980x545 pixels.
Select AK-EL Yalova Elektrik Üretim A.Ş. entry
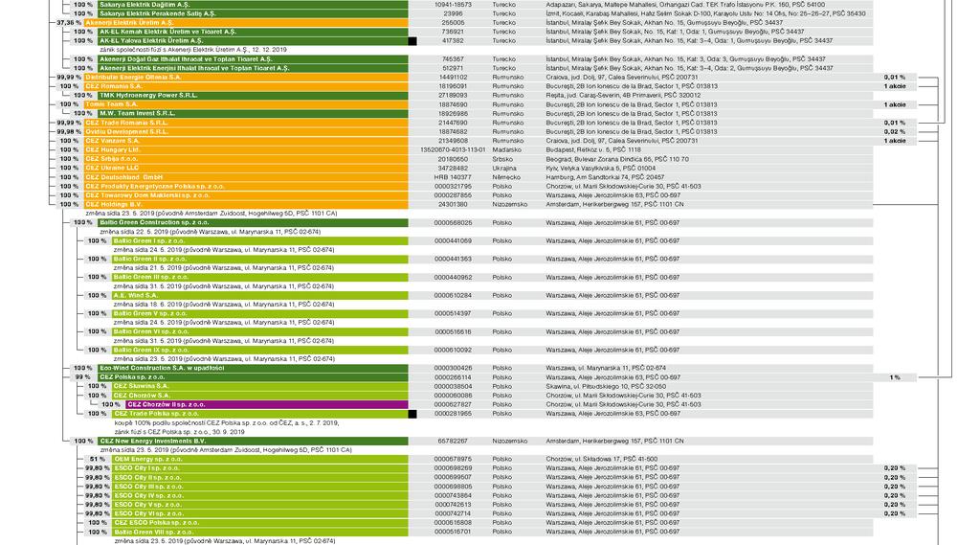tap(253, 40)
